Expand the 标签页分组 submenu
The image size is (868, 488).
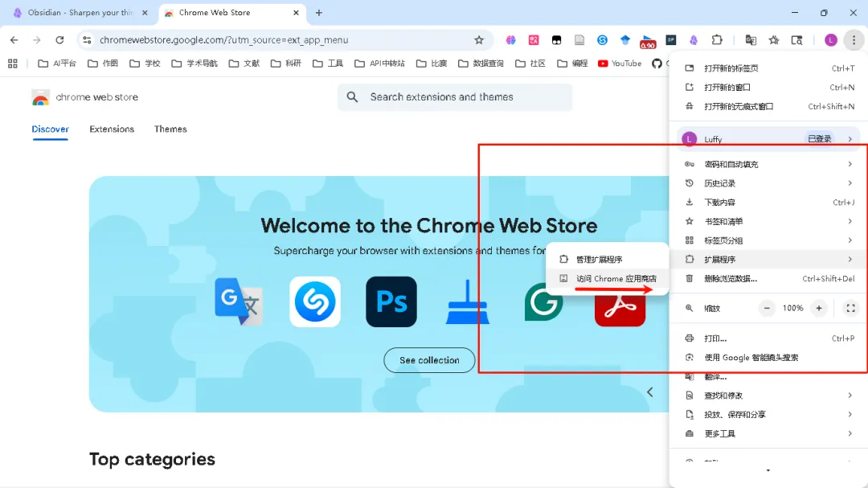(768, 240)
